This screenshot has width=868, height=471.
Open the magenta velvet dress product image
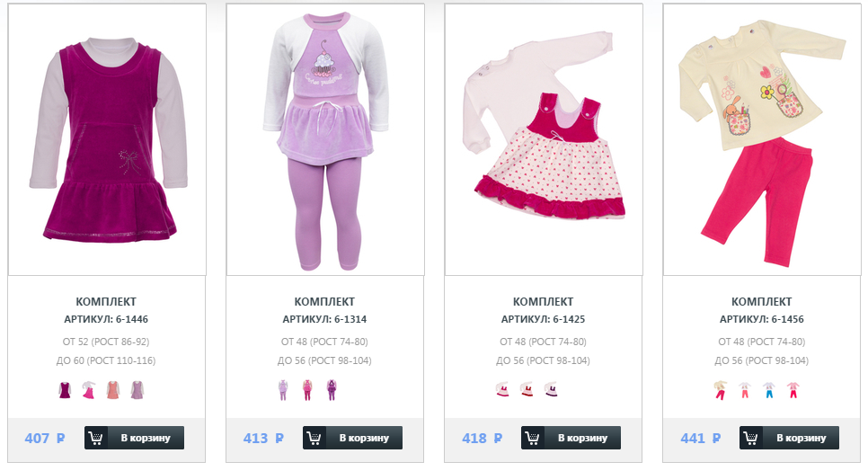(108, 139)
